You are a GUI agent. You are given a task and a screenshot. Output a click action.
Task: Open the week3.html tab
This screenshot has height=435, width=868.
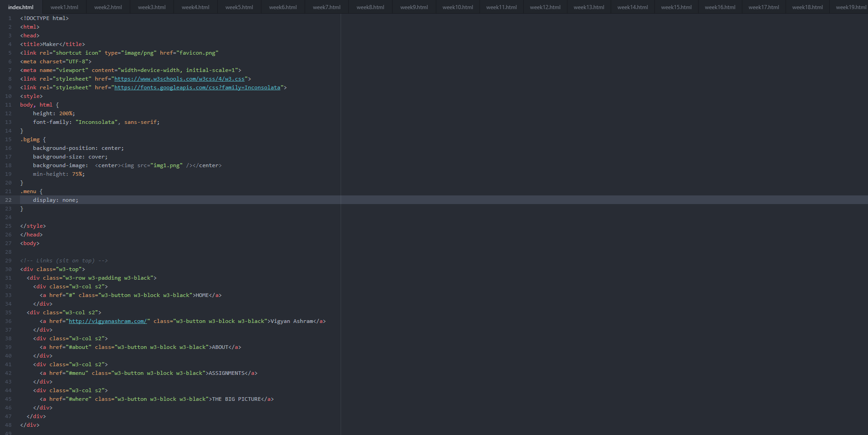click(152, 7)
